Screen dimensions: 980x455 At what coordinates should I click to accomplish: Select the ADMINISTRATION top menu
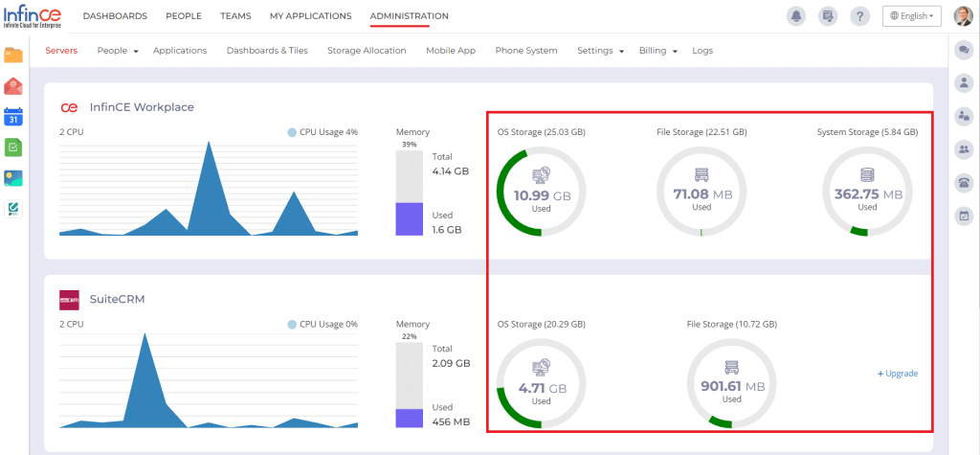[410, 16]
